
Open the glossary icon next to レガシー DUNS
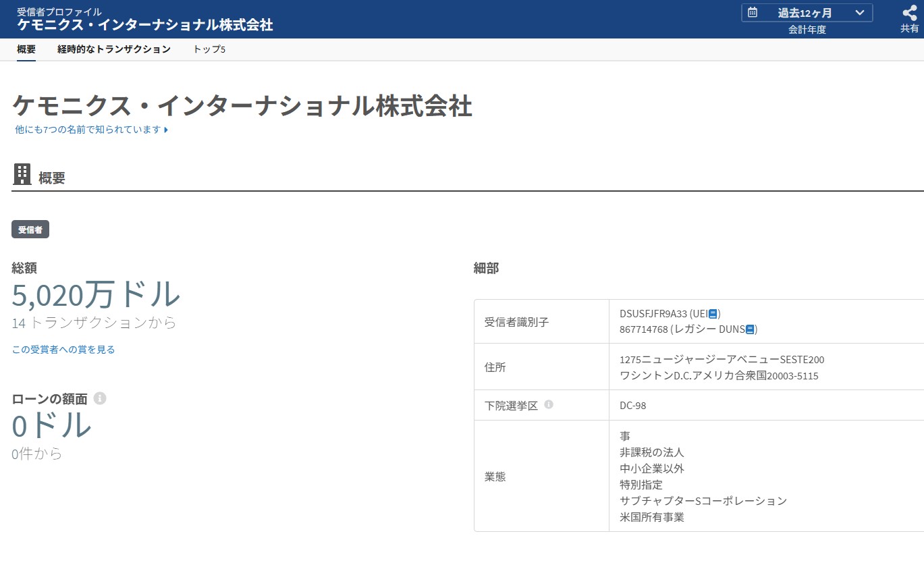749,329
